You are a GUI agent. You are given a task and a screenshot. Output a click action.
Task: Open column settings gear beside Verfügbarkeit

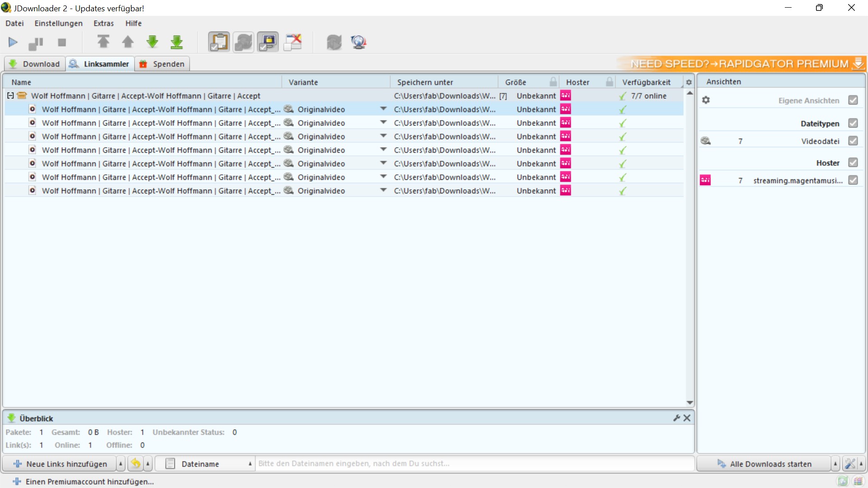coord(689,82)
